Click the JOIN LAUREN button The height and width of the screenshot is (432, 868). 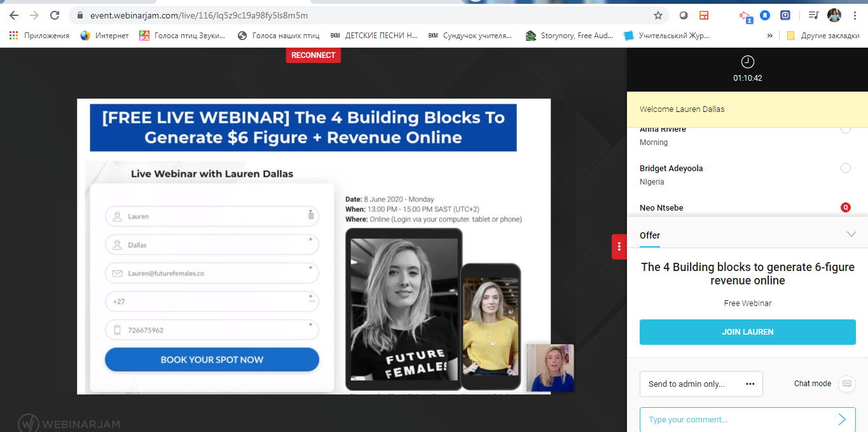point(748,332)
